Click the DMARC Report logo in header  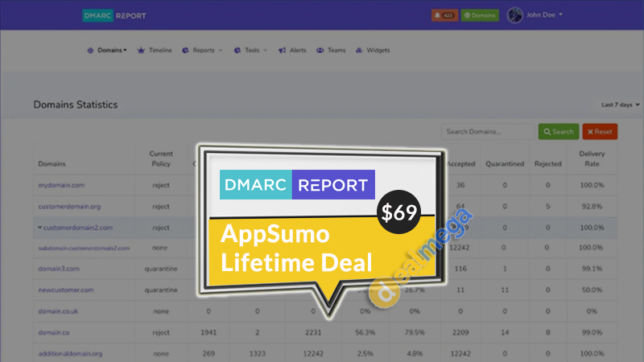[x=114, y=15]
